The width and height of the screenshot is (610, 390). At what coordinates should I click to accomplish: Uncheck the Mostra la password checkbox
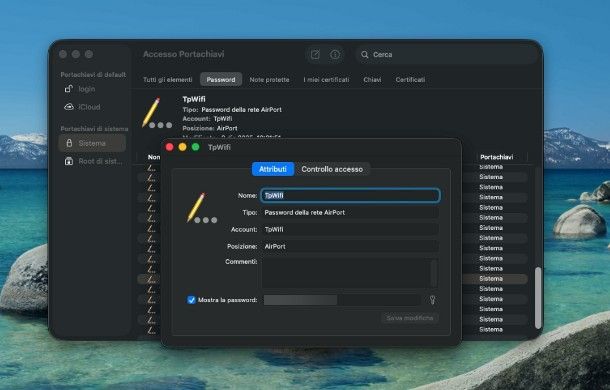[191, 300]
